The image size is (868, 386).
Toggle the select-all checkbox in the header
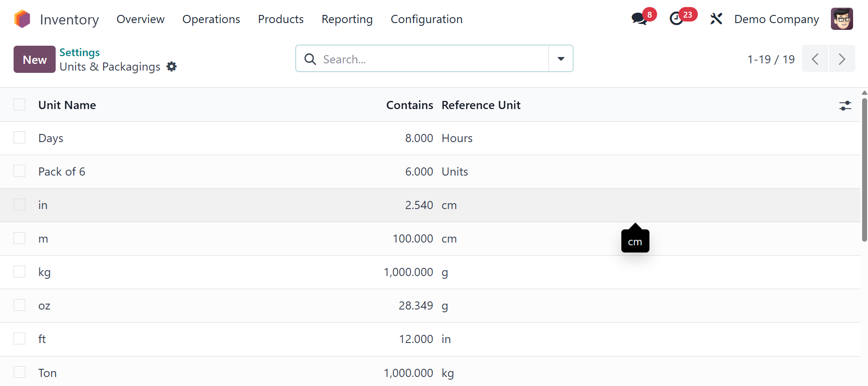tap(19, 105)
